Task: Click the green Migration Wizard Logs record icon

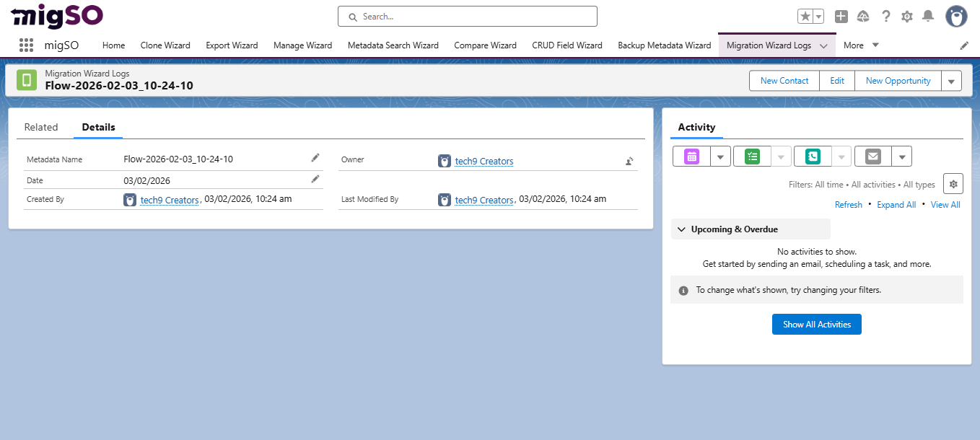Action: 27,80
